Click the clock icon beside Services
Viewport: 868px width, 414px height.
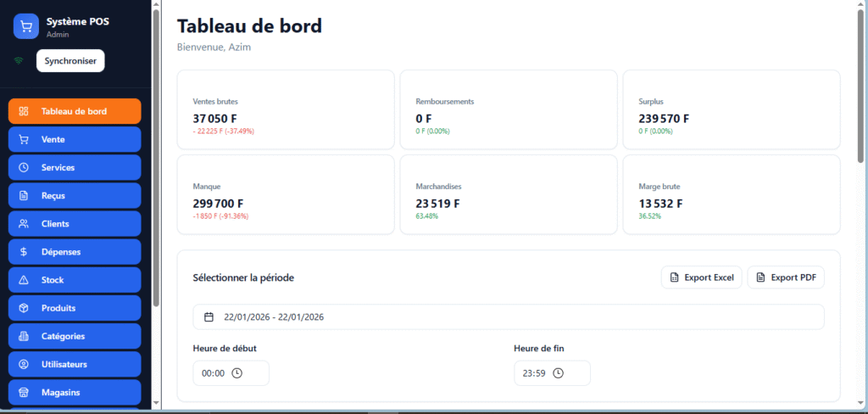[x=24, y=167]
